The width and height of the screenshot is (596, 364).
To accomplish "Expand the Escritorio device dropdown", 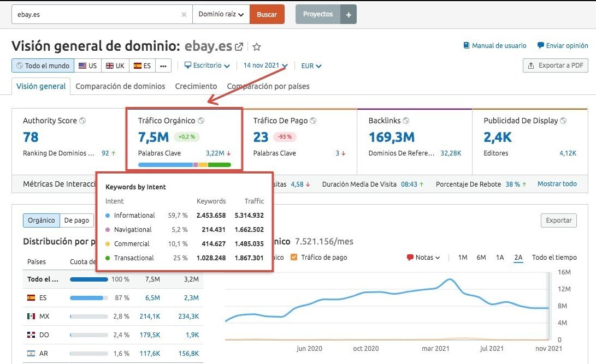I will (207, 65).
